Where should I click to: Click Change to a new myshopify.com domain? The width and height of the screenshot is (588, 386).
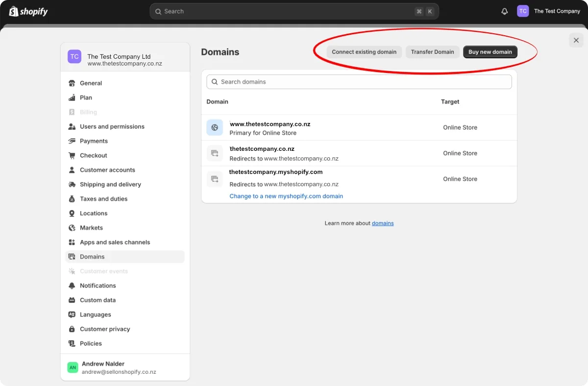point(286,196)
